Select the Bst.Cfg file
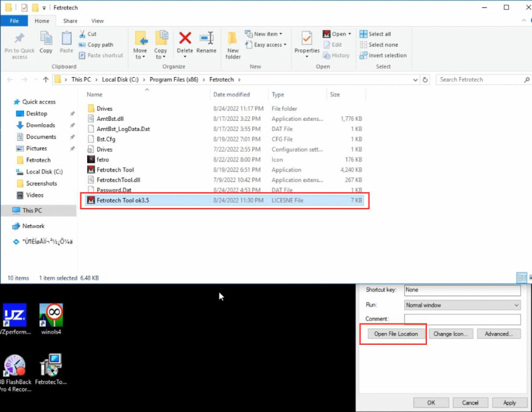Image resolution: width=532 pixels, height=412 pixels. click(x=106, y=139)
